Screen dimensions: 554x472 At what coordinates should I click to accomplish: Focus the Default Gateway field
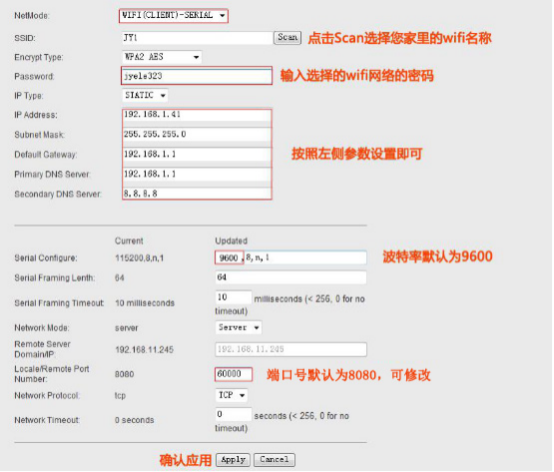[197, 154]
